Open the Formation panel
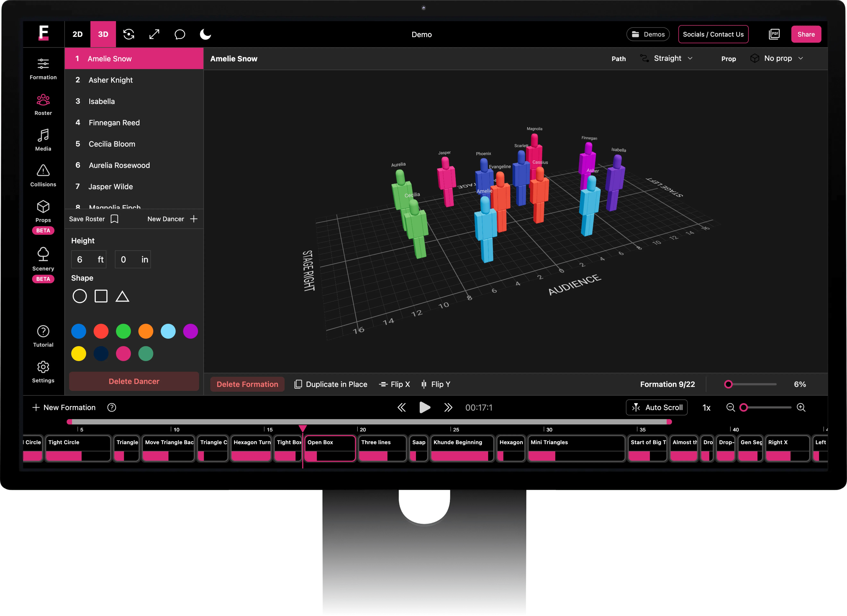 [x=43, y=68]
